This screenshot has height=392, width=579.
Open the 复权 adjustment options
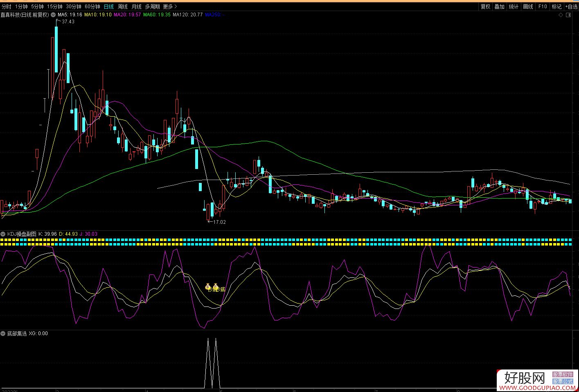[485, 7]
